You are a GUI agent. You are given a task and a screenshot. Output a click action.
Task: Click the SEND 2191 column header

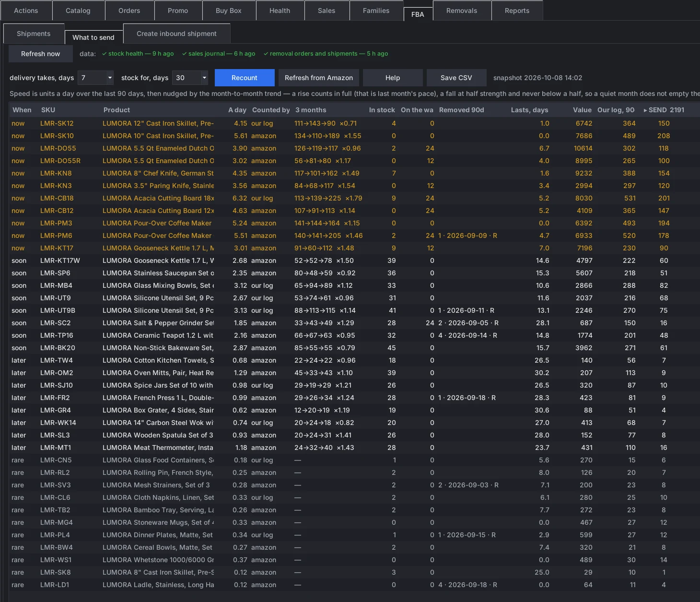(x=664, y=110)
